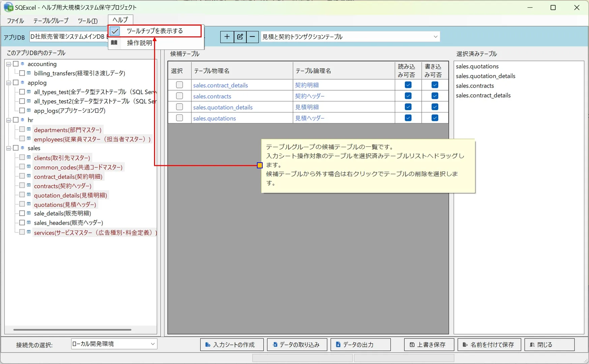The width and height of the screenshot is (589, 364).
Task: Toggle write permission for sales.quotations
Action: click(435, 118)
